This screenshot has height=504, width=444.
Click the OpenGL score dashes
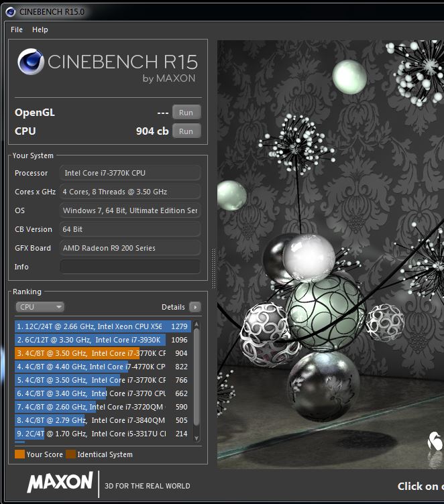click(163, 113)
